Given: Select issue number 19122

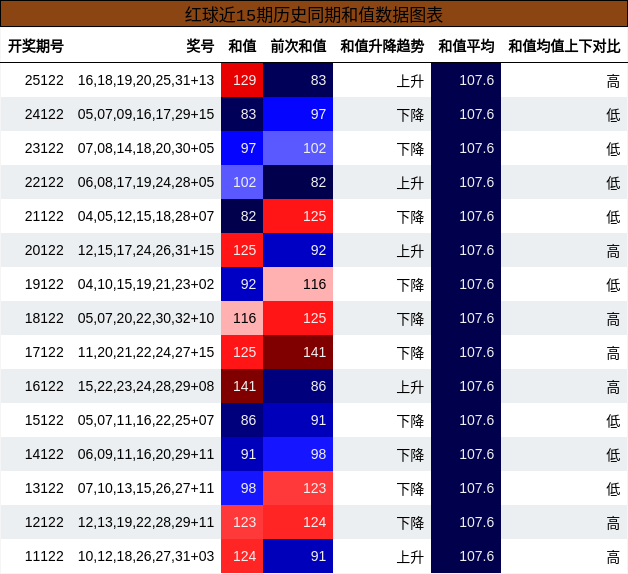Looking at the screenshot, I should [44, 284].
